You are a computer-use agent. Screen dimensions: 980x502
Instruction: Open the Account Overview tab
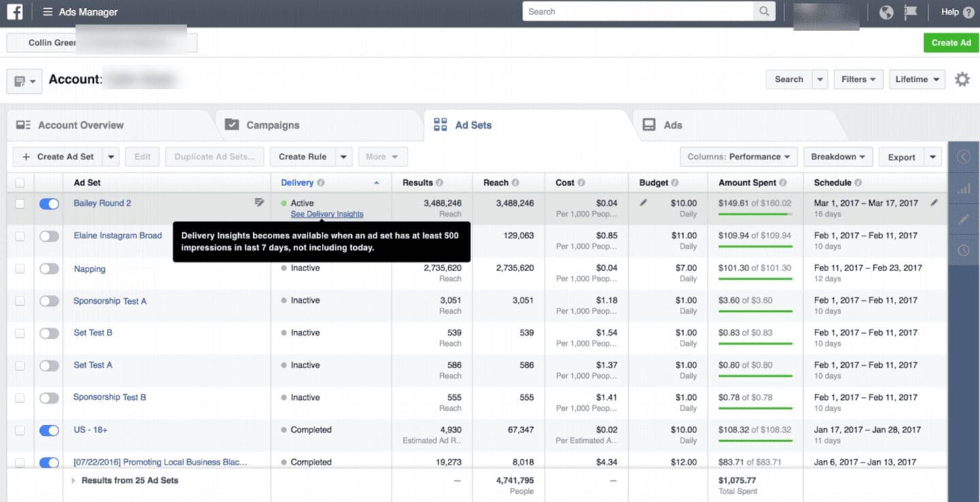click(x=80, y=125)
